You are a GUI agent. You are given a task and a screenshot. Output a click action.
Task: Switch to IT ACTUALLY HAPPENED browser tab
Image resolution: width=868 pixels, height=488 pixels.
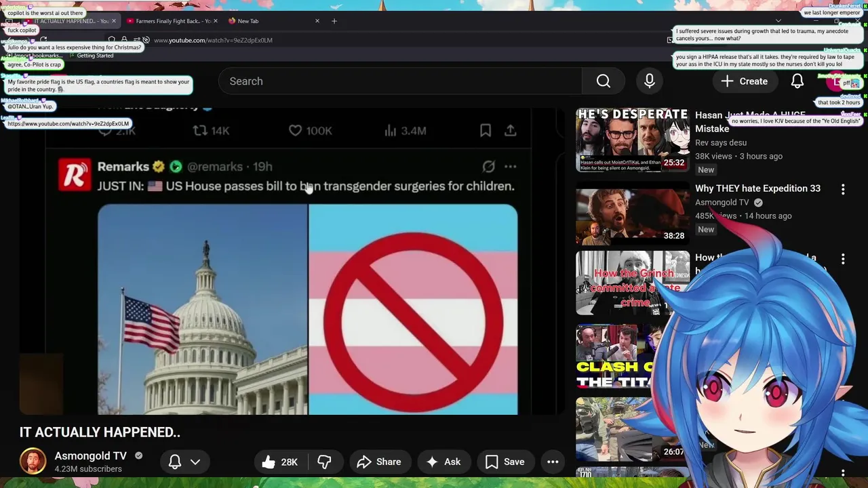[72, 21]
